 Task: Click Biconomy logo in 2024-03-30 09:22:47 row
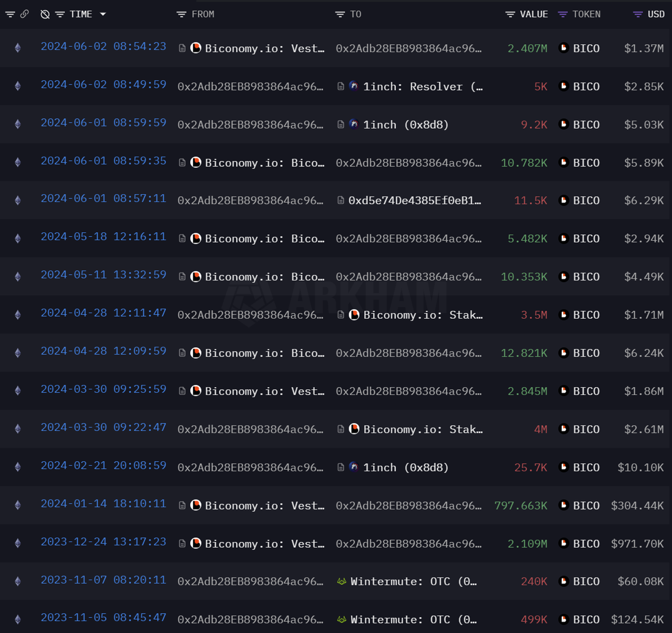pos(354,429)
